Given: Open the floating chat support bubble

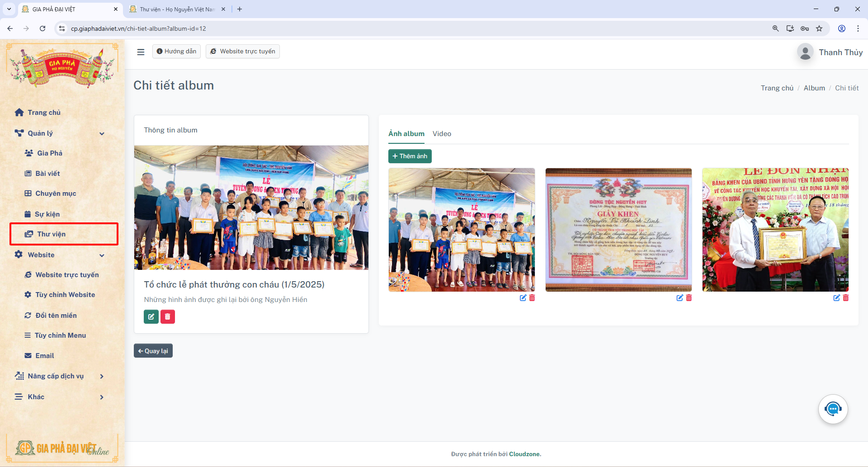Looking at the screenshot, I should [x=833, y=409].
